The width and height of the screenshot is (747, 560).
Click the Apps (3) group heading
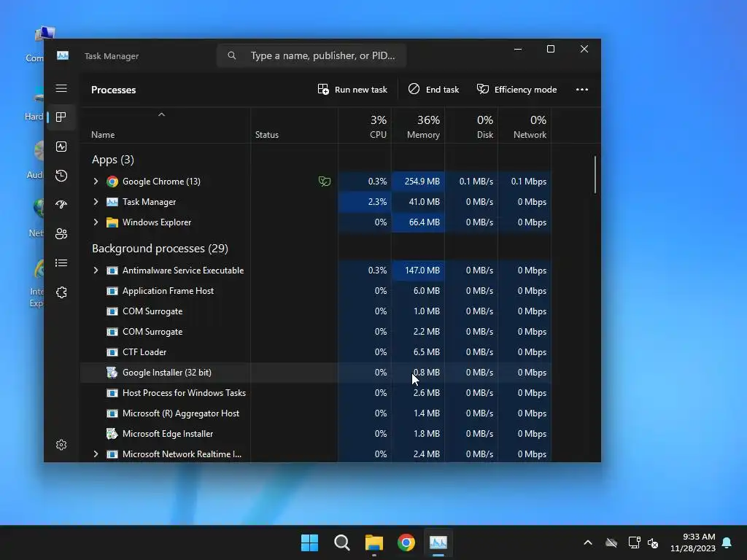113,160
